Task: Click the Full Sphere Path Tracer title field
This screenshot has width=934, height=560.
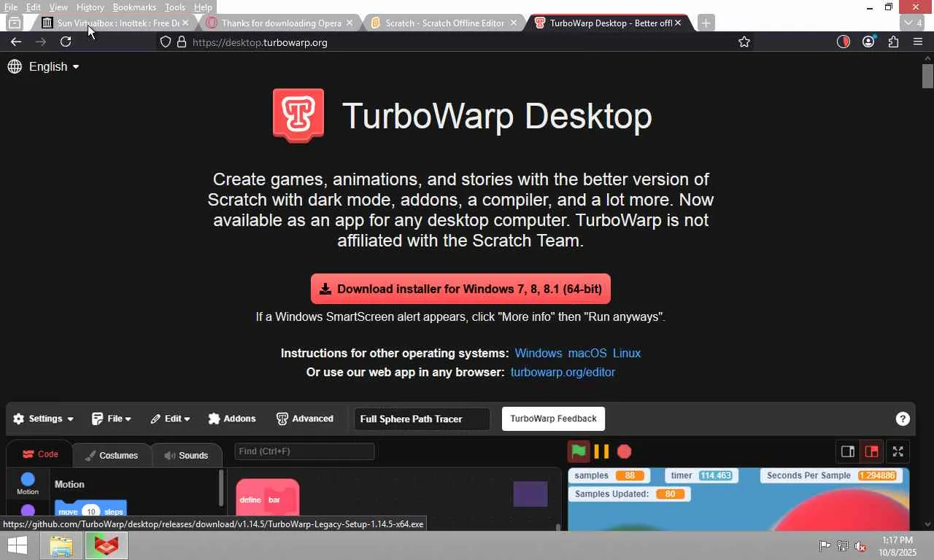Action: [422, 419]
